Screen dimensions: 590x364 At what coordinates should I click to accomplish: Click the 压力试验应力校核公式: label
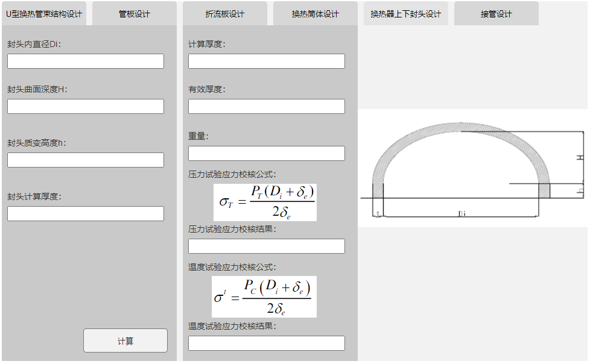tap(232, 175)
